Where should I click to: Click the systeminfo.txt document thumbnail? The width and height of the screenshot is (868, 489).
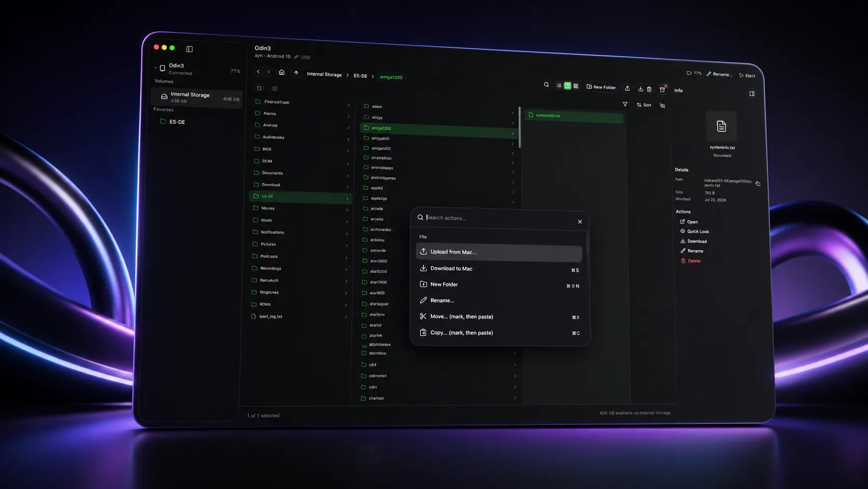pos(721,126)
